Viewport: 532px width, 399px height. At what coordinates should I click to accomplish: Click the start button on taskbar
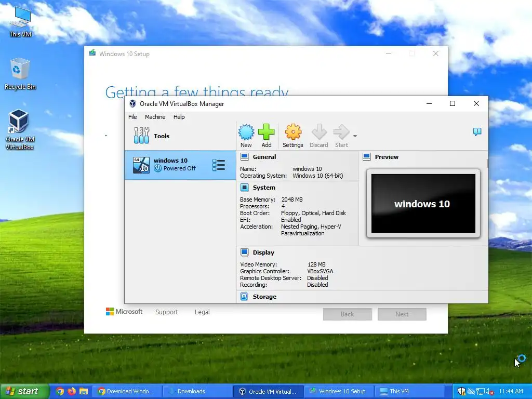tap(24, 391)
